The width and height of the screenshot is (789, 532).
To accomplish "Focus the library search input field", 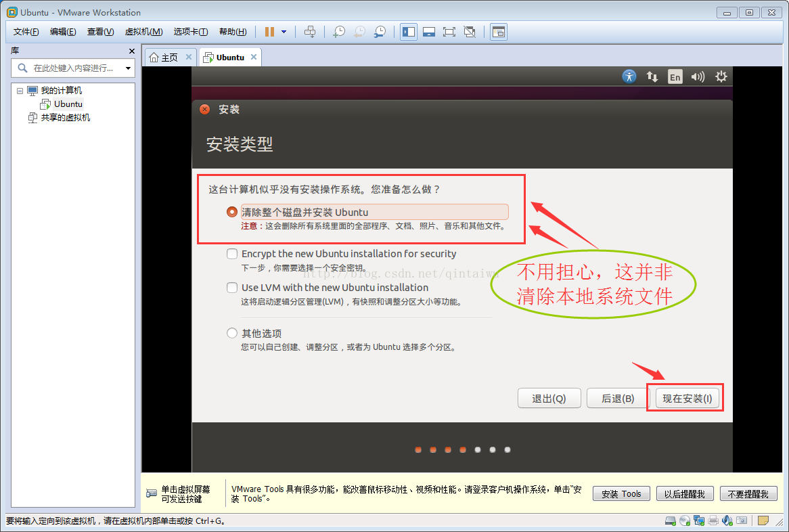I will 73,68.
